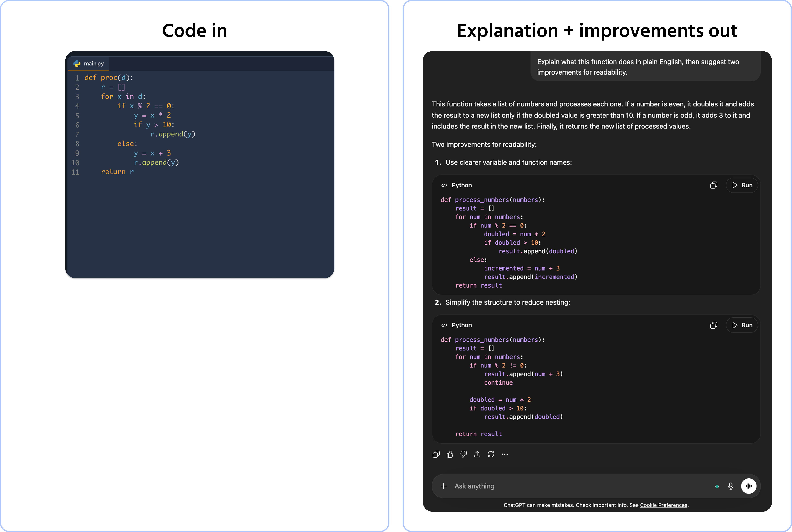Run the first Python code block
Screen dimensions: 792x532
(x=742, y=185)
